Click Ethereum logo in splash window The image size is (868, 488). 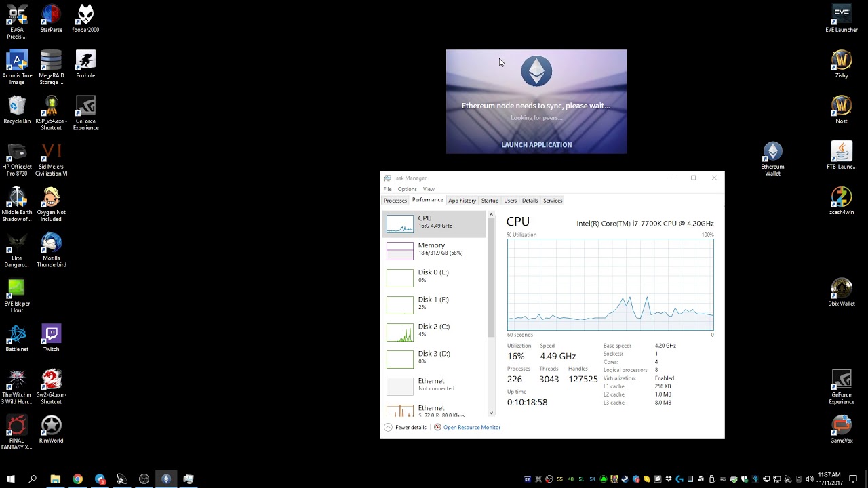(536, 71)
